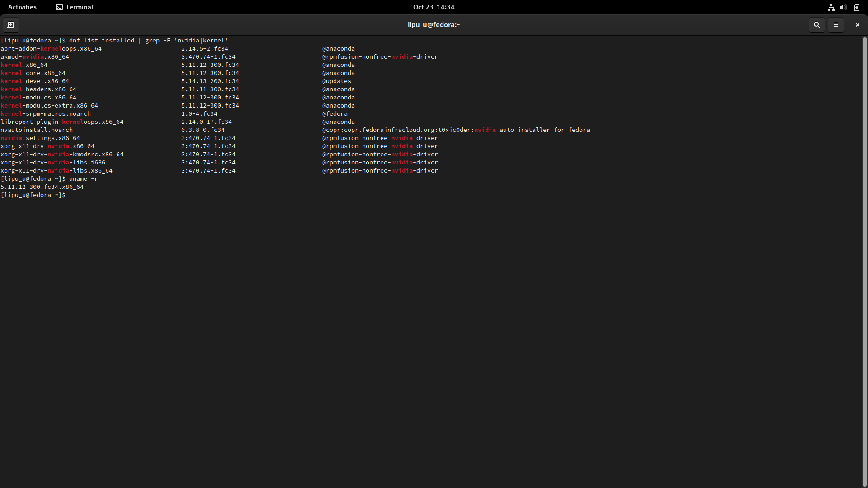Image resolution: width=868 pixels, height=488 pixels.
Task: Click xorg-x11-drv-nvidia-libs.i686 package name
Action: point(53,163)
